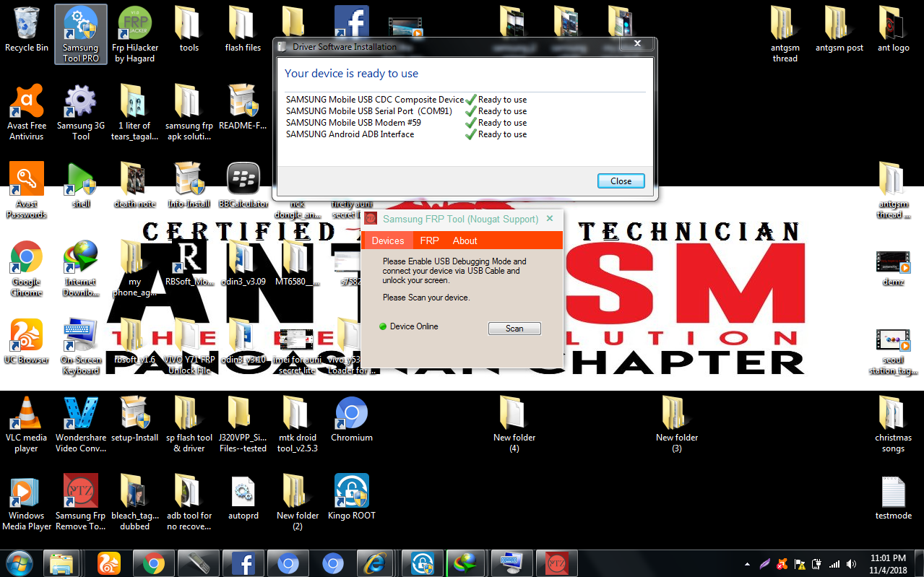Viewport: 924px width, 577px height.
Task: Close the Driver Software Installation dialog via Close button
Action: [621, 181]
